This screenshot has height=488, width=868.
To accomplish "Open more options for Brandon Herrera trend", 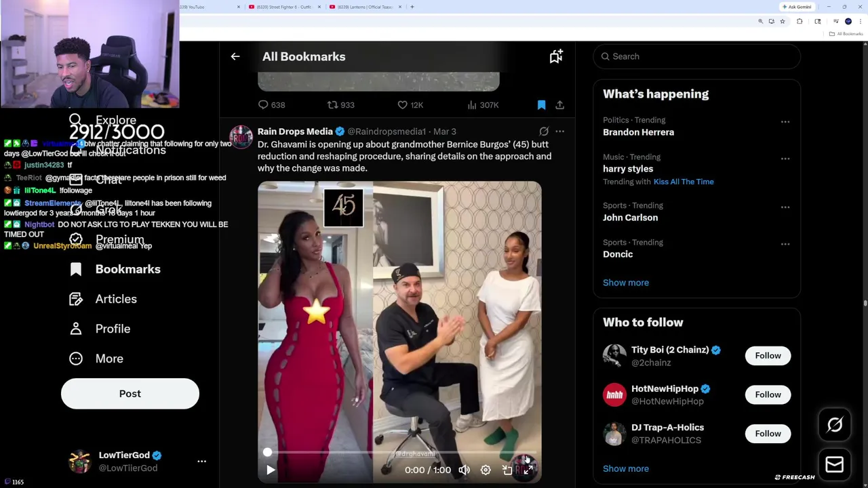I will pyautogui.click(x=785, y=122).
